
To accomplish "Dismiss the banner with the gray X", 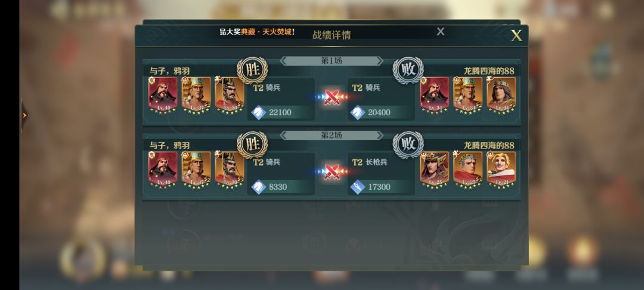I will tap(440, 32).
